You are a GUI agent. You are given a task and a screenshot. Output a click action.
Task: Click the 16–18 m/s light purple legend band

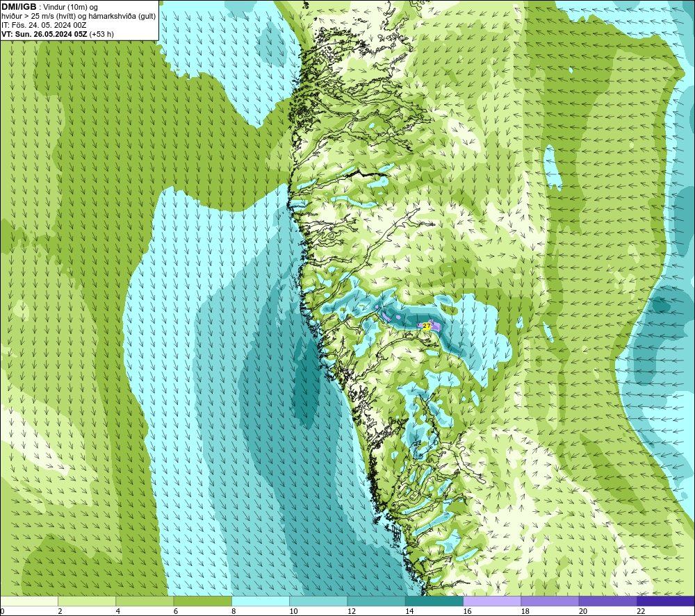tap(492, 601)
